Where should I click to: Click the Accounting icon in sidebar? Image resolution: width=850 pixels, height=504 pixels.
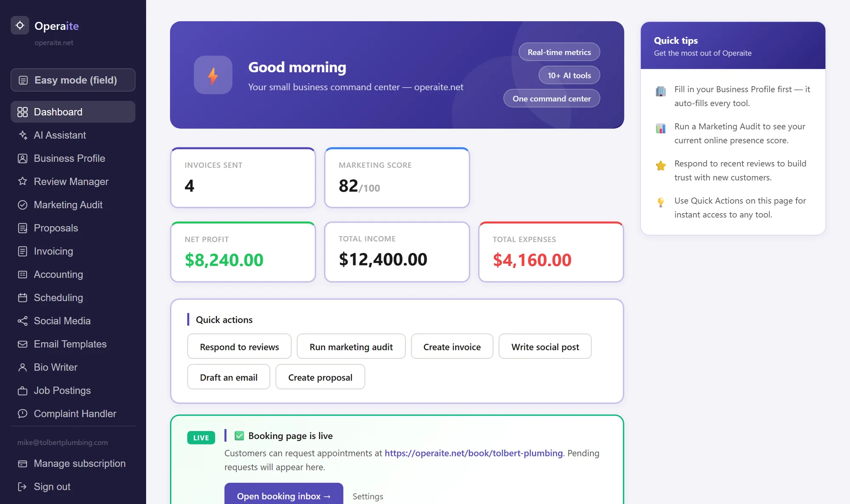23,274
